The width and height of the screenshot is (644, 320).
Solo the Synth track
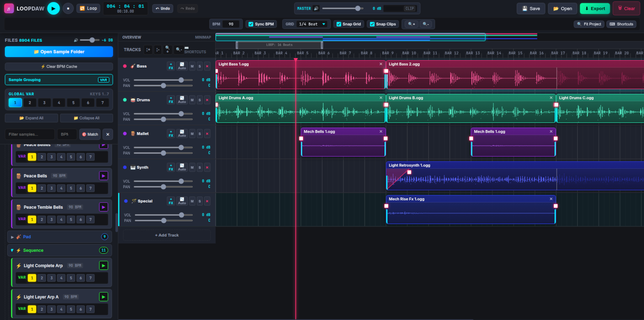coord(200,168)
